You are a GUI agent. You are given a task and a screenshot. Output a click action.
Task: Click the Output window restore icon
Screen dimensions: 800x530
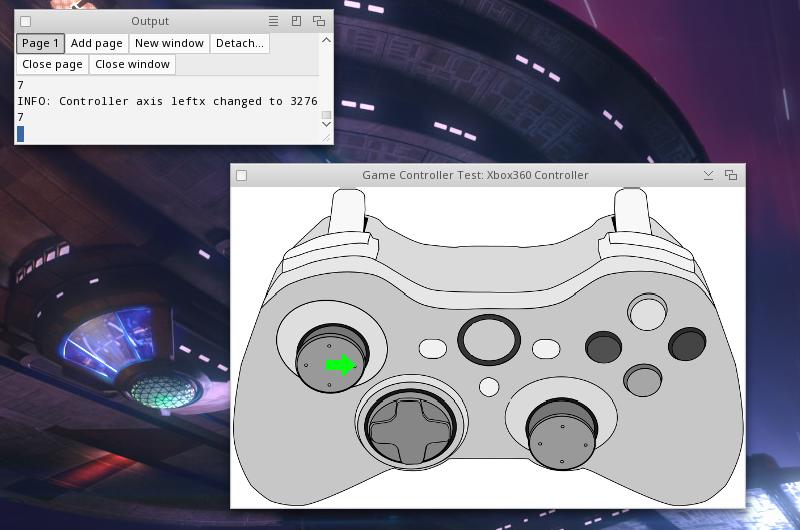319,21
